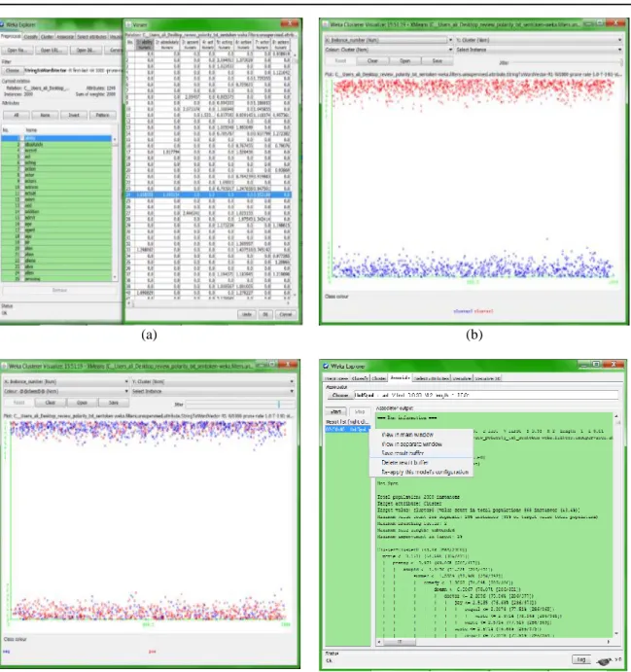Tick the checkbox for attribute 'absolutely'
The width and height of the screenshot is (631, 672).
pyautogui.click(x=22, y=145)
